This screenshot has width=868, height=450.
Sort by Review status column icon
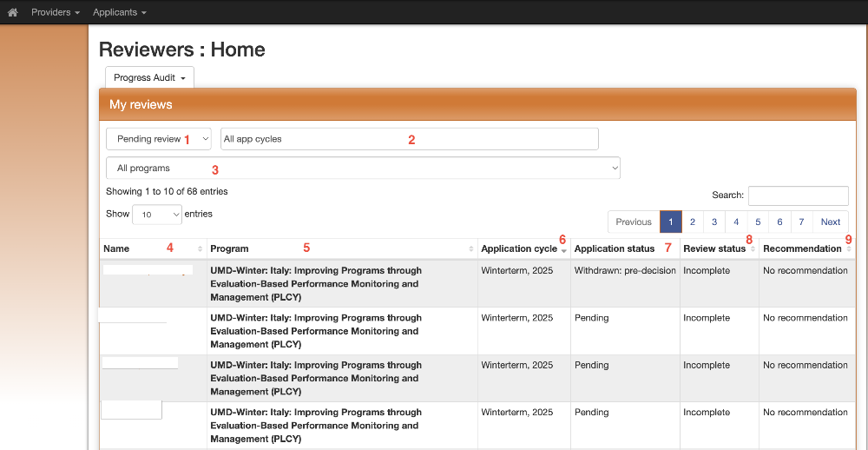point(753,249)
